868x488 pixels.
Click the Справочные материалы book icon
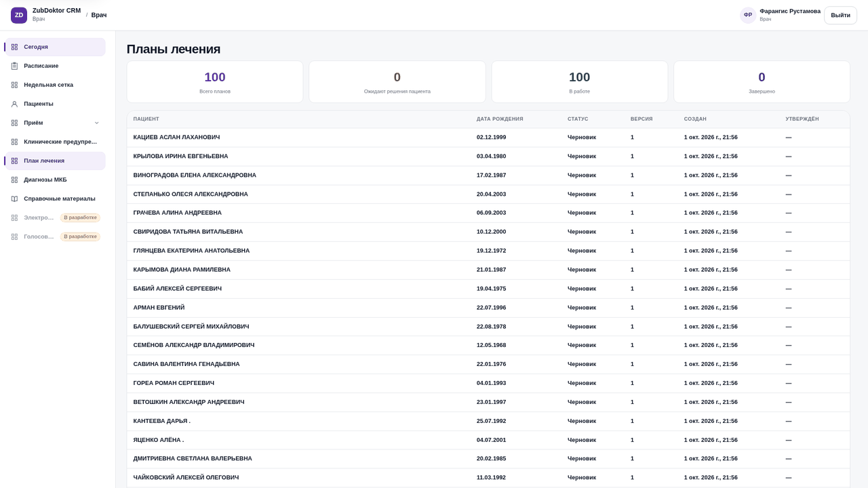14,199
